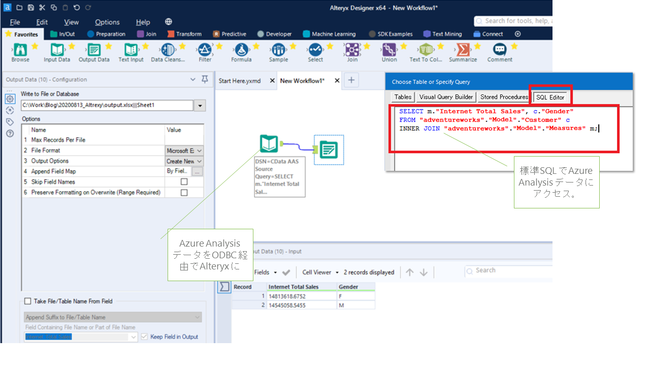The height and width of the screenshot is (365, 650).
Task: Select the Union tool icon
Action: coord(389,50)
